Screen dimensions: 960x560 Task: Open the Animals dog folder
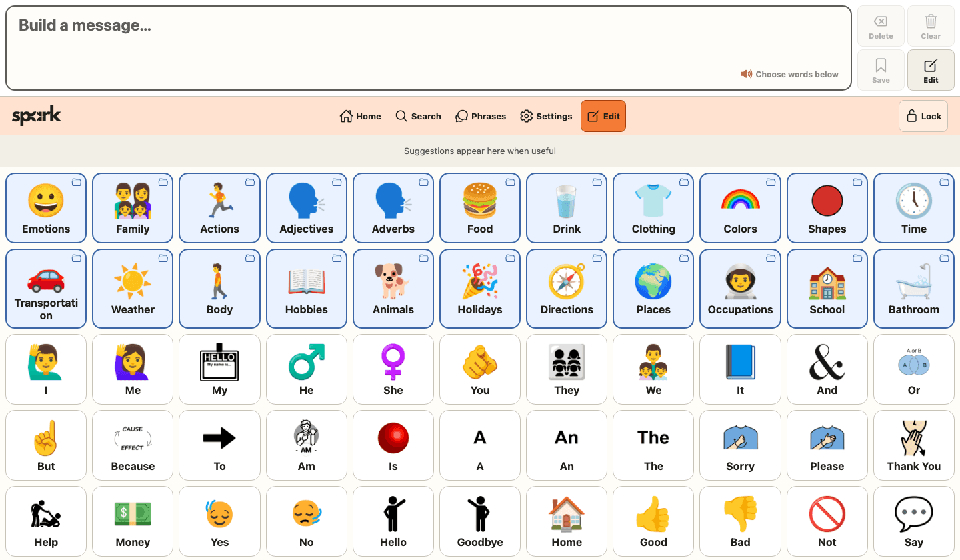click(393, 289)
